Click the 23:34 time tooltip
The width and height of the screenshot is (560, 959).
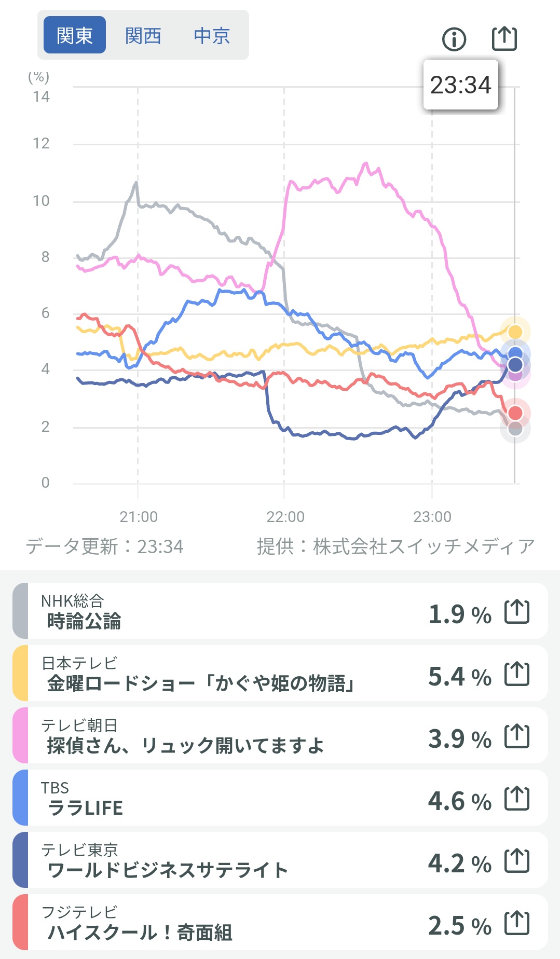click(460, 85)
